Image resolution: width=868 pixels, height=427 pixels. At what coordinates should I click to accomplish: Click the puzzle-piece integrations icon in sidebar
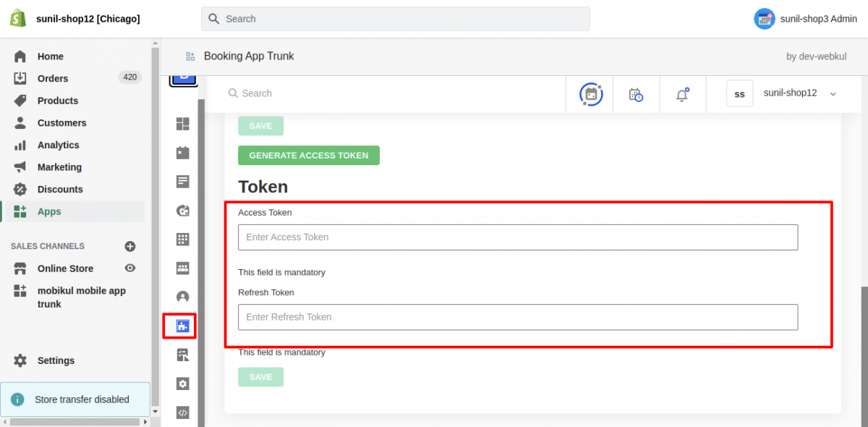pos(183,326)
